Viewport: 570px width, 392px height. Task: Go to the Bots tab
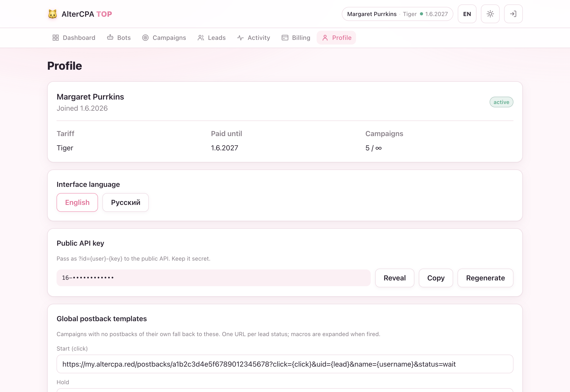click(119, 38)
